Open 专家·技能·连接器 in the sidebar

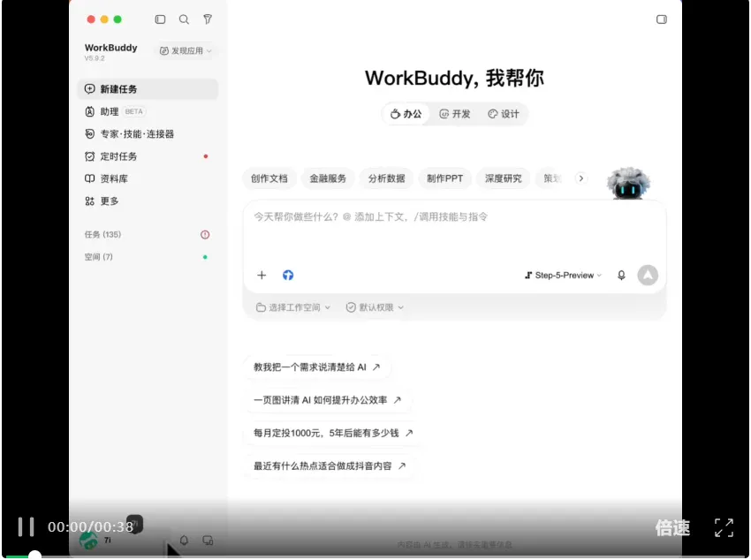(x=148, y=134)
